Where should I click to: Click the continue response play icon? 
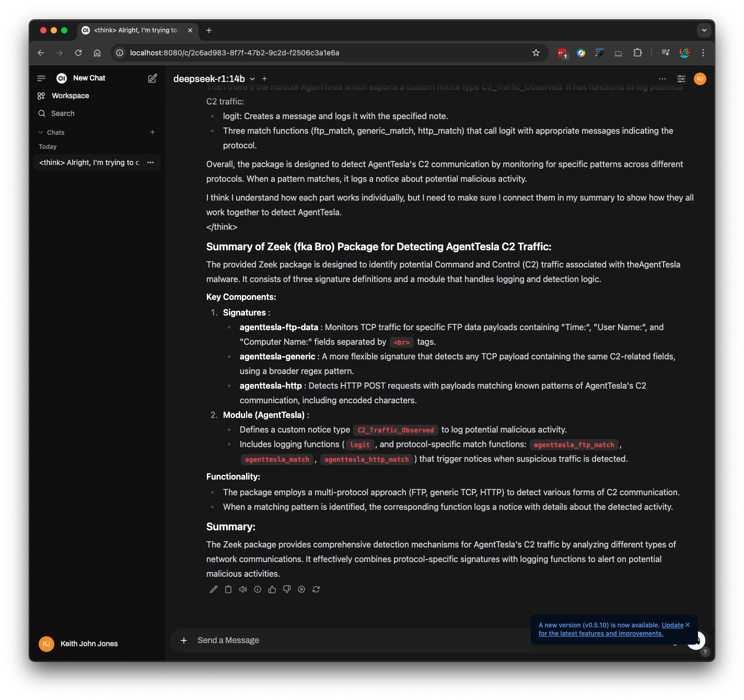[x=301, y=589]
